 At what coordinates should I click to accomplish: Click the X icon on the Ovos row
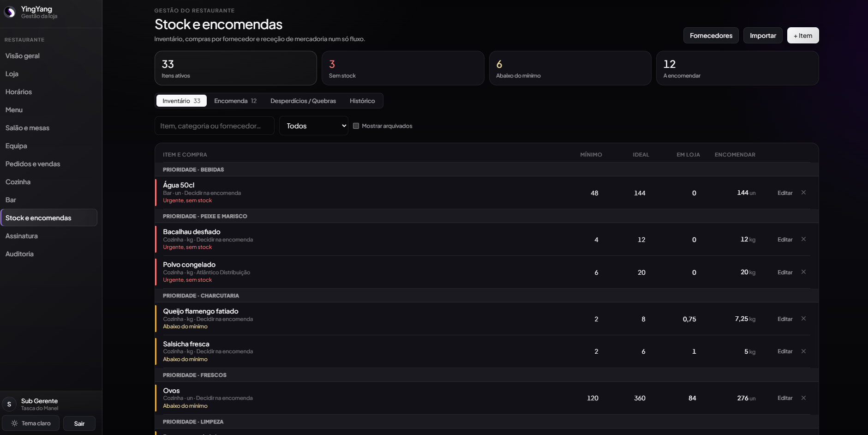(x=803, y=398)
